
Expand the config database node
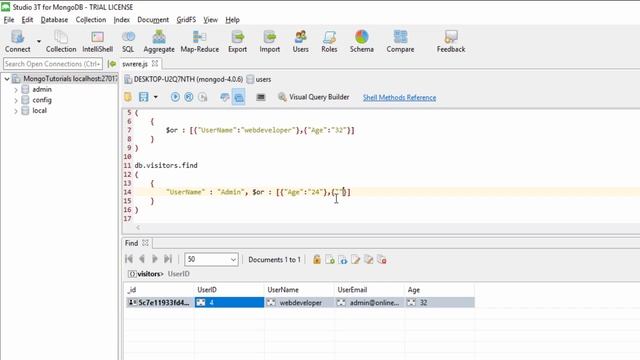(16, 100)
